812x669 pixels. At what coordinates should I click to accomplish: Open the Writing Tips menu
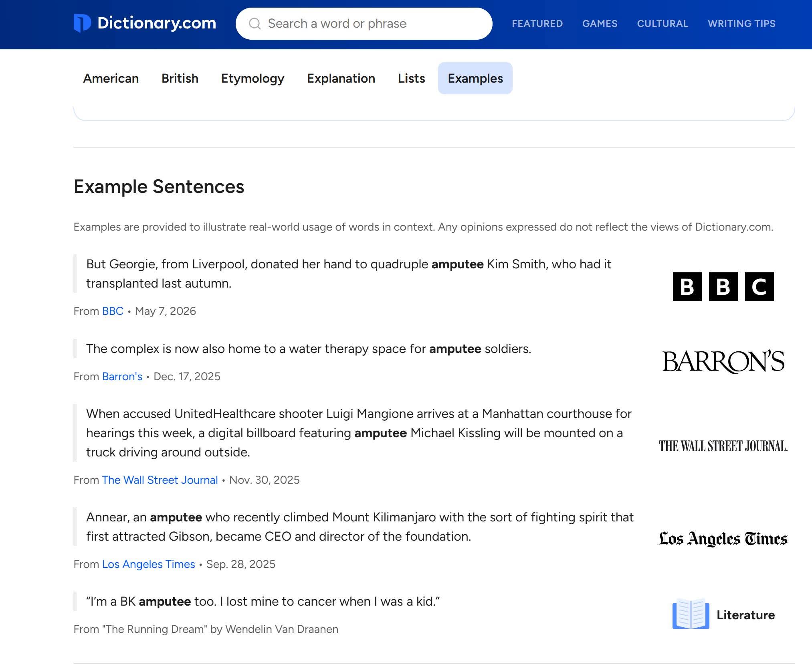741,24
